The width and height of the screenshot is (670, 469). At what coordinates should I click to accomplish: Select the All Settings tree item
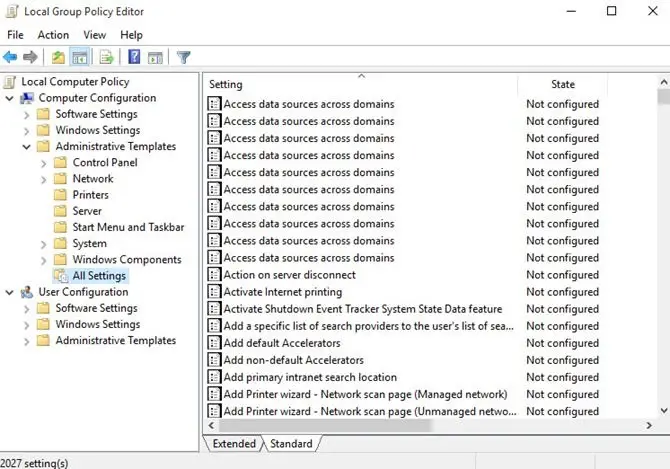tap(99, 276)
